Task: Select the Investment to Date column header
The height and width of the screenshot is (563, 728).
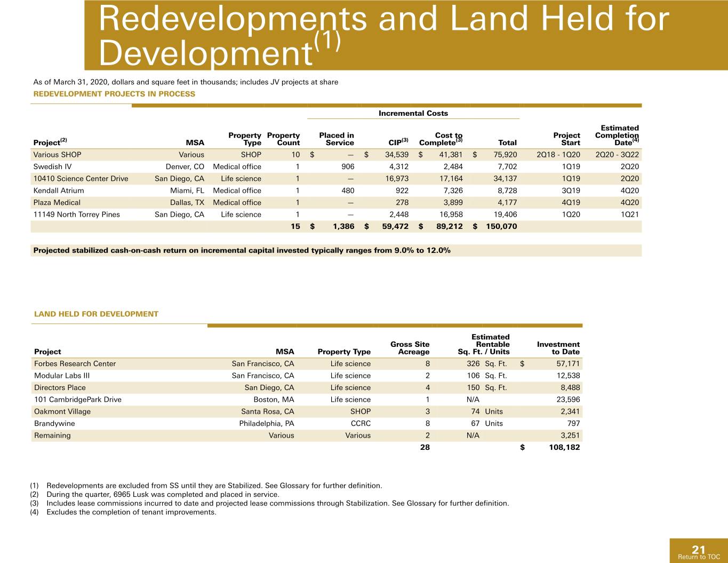Action: (558, 348)
